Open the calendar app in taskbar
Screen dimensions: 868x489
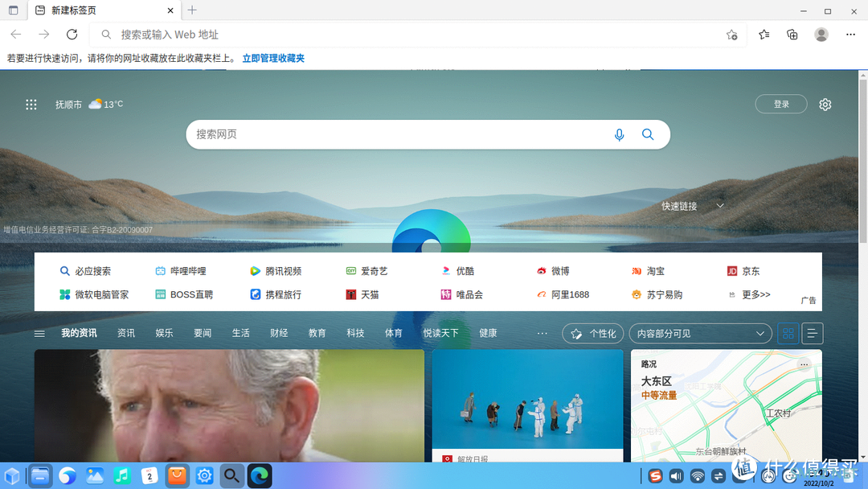(x=149, y=475)
